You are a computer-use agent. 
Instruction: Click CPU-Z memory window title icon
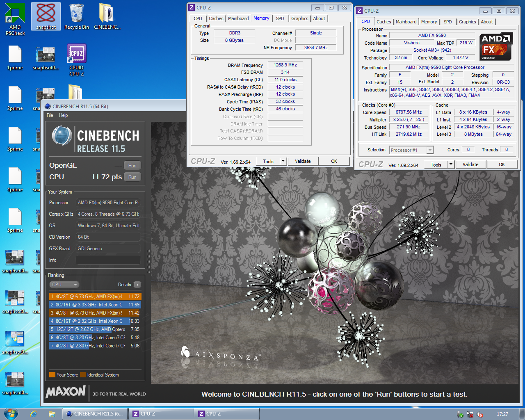(x=192, y=7)
